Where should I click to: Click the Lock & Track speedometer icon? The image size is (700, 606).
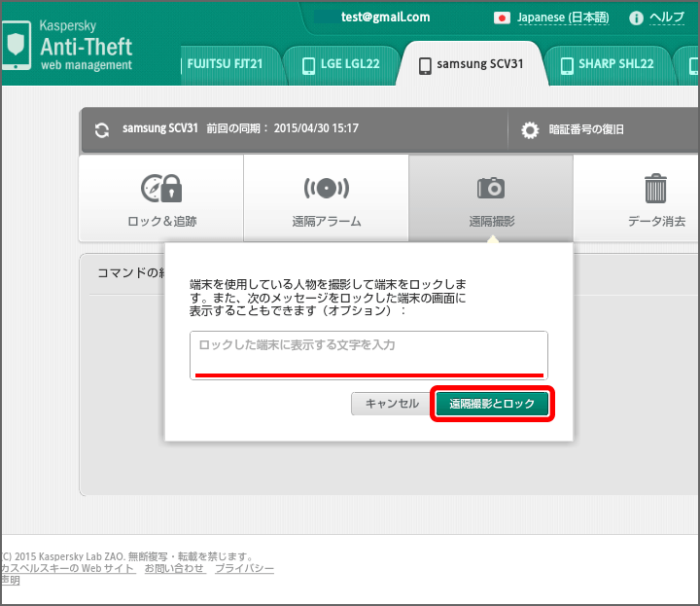click(161, 188)
